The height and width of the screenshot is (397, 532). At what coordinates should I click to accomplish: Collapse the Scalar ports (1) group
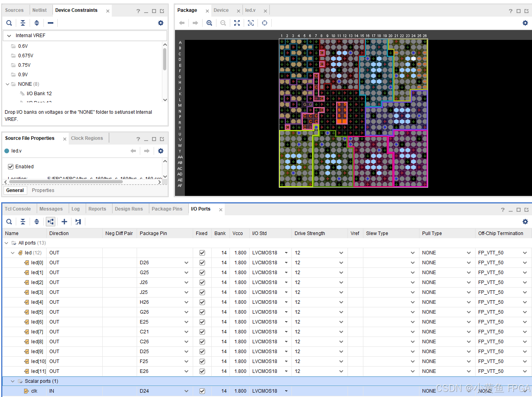13,381
